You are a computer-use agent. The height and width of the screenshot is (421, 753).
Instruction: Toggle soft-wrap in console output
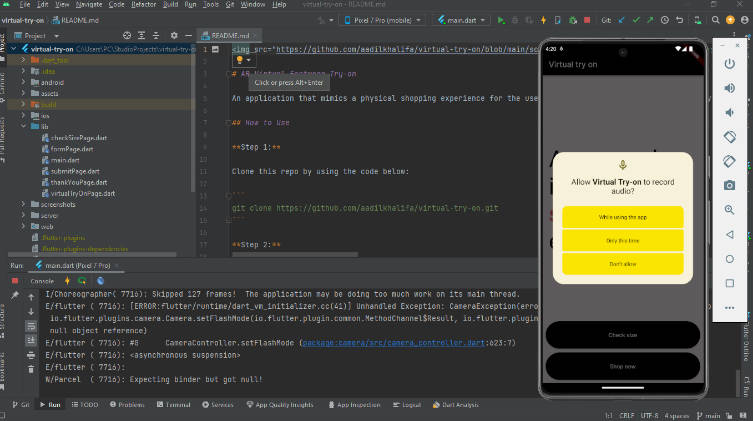click(x=31, y=326)
